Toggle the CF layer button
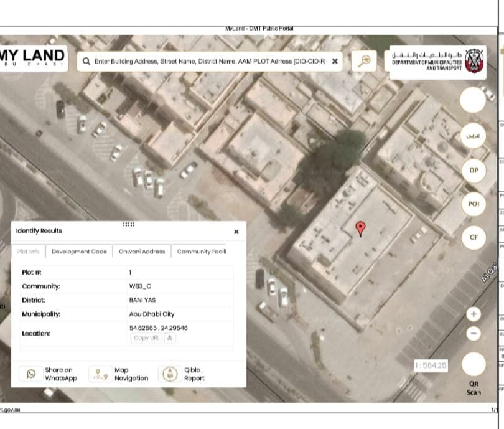Screen dimensions: 504x429 (473, 237)
